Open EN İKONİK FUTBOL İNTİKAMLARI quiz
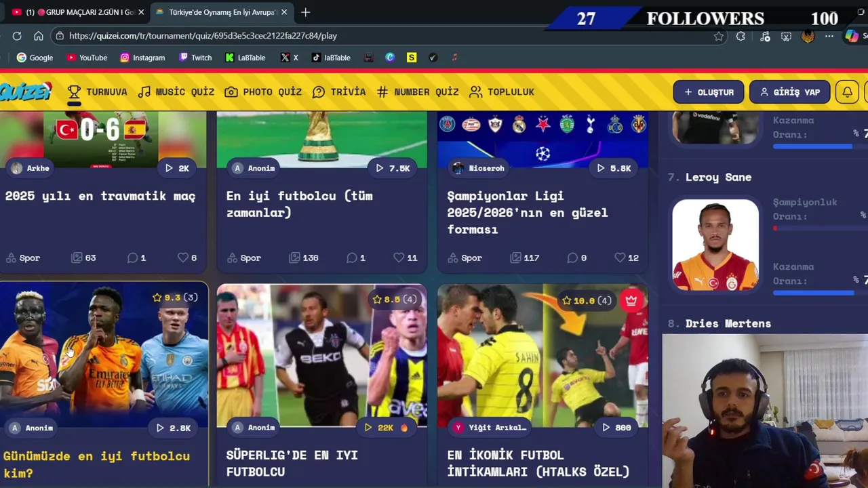Screen dimensions: 868x488 click(538, 463)
